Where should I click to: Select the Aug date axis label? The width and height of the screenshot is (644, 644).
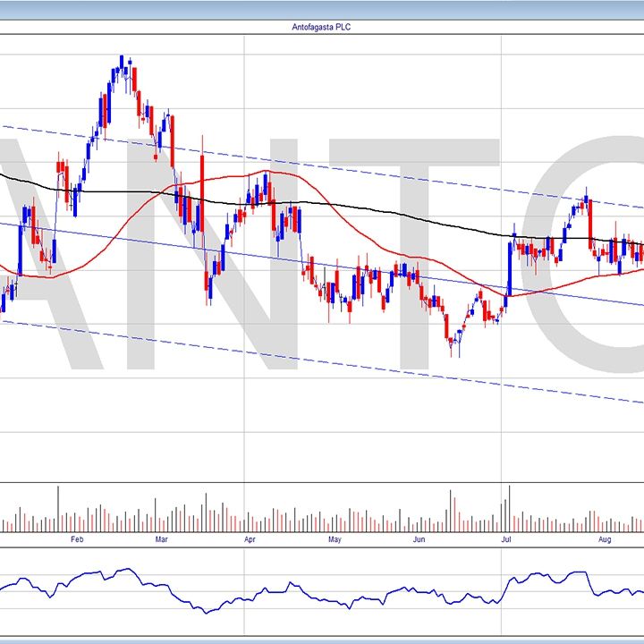tap(604, 539)
